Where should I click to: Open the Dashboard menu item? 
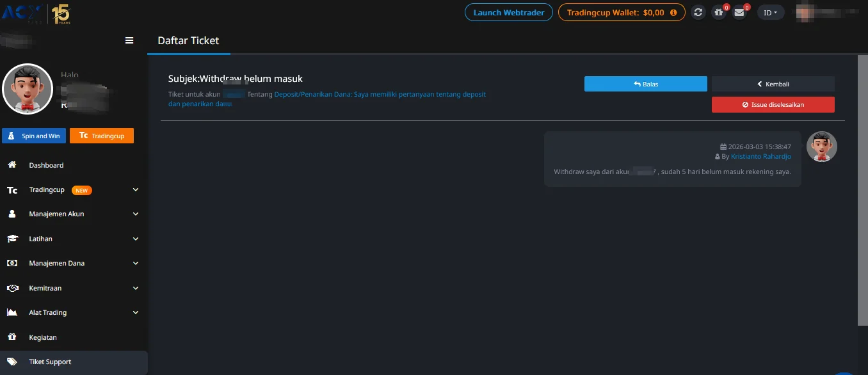(x=74, y=165)
